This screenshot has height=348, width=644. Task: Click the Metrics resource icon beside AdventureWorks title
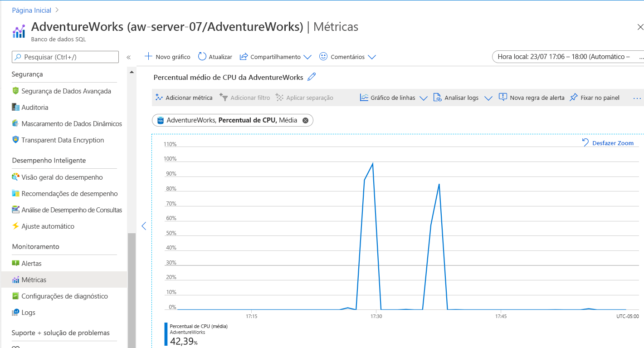point(19,32)
